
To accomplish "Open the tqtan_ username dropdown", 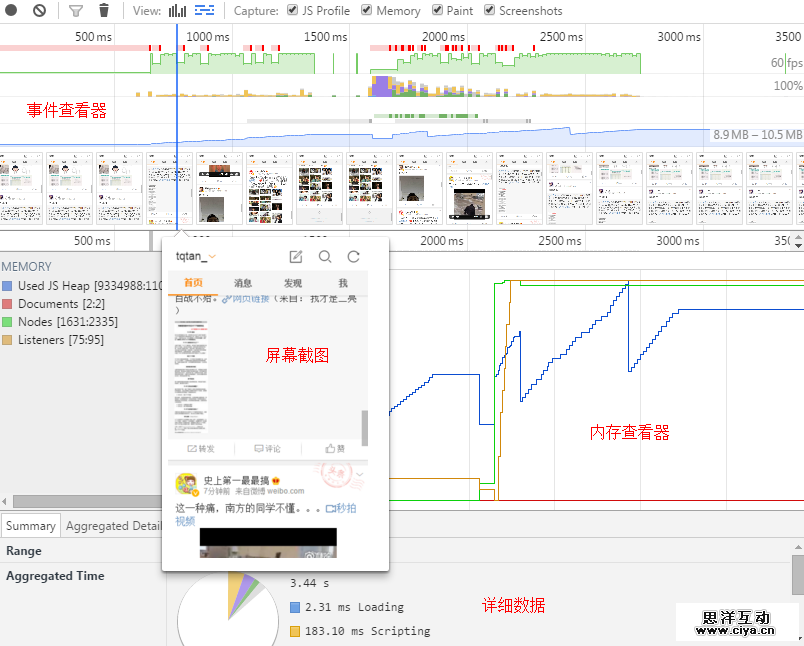I will click(195, 256).
